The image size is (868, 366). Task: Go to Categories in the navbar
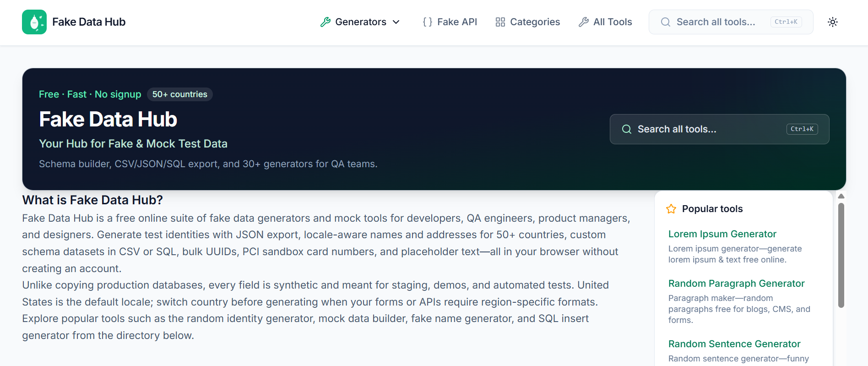pos(528,22)
